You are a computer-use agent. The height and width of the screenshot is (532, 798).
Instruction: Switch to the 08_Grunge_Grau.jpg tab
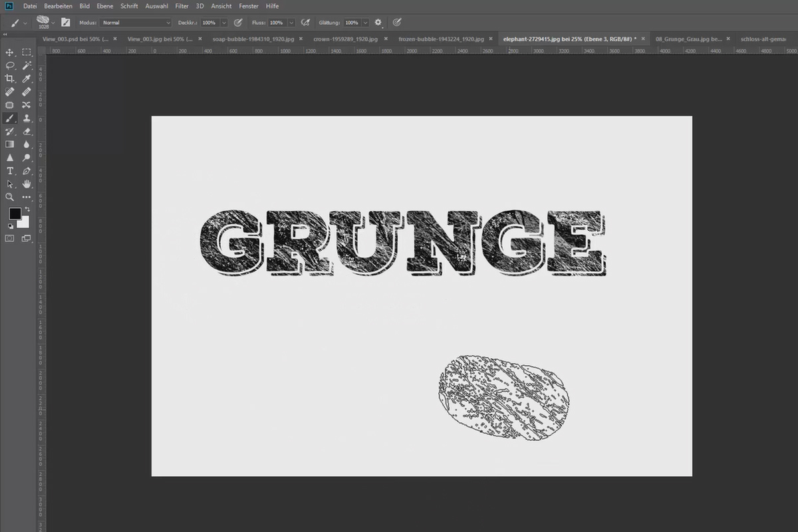[689, 39]
